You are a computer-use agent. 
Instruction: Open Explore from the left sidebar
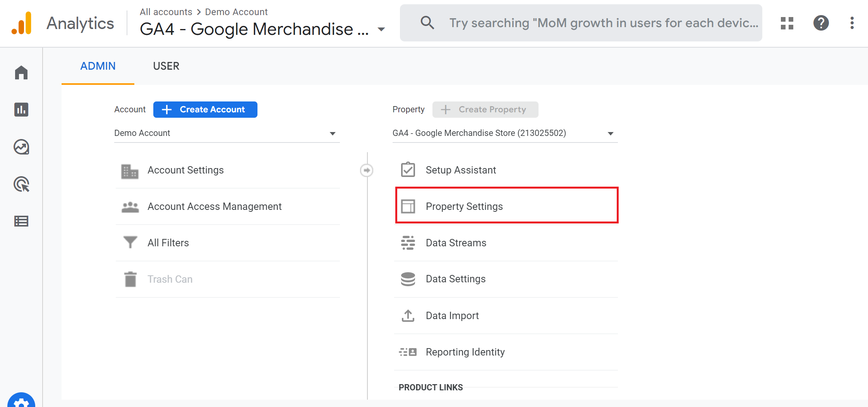coord(21,147)
